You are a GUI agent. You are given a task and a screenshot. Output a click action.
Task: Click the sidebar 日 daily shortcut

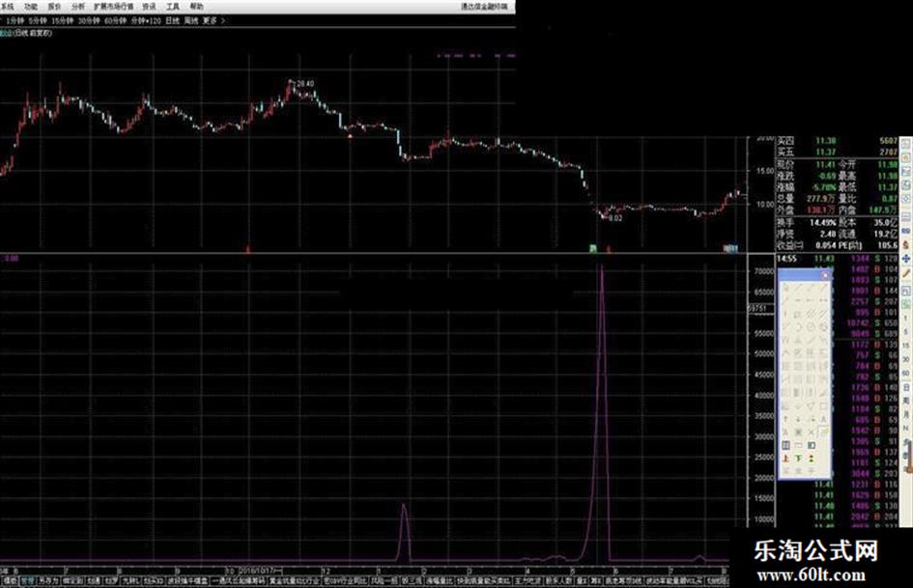point(906,387)
